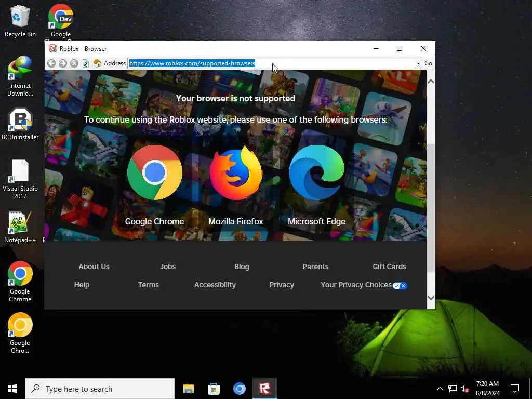Click the muted volume tray icon

click(x=464, y=389)
